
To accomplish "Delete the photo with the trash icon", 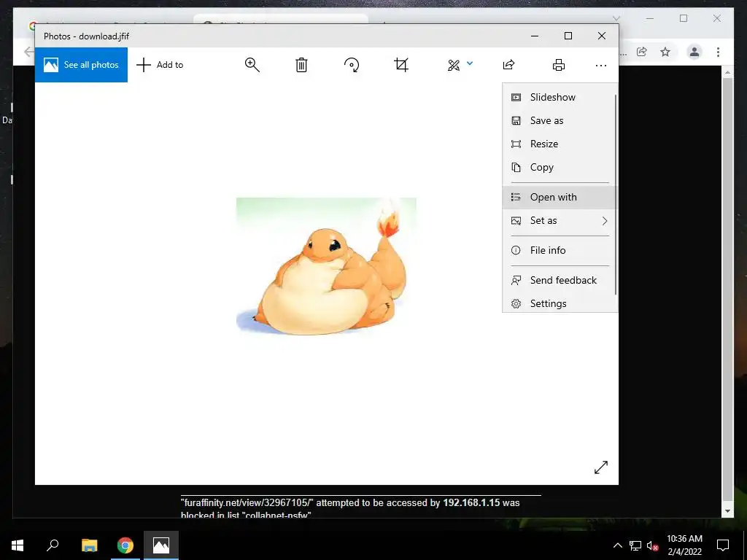I will point(301,65).
